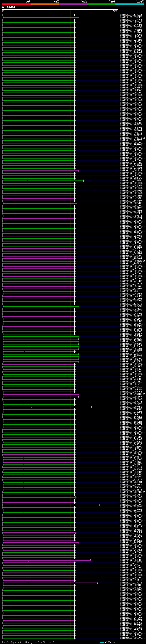Click the UniRef100_P05128 label
Viewport: 146px width, 644px height.
tap(131, 208)
